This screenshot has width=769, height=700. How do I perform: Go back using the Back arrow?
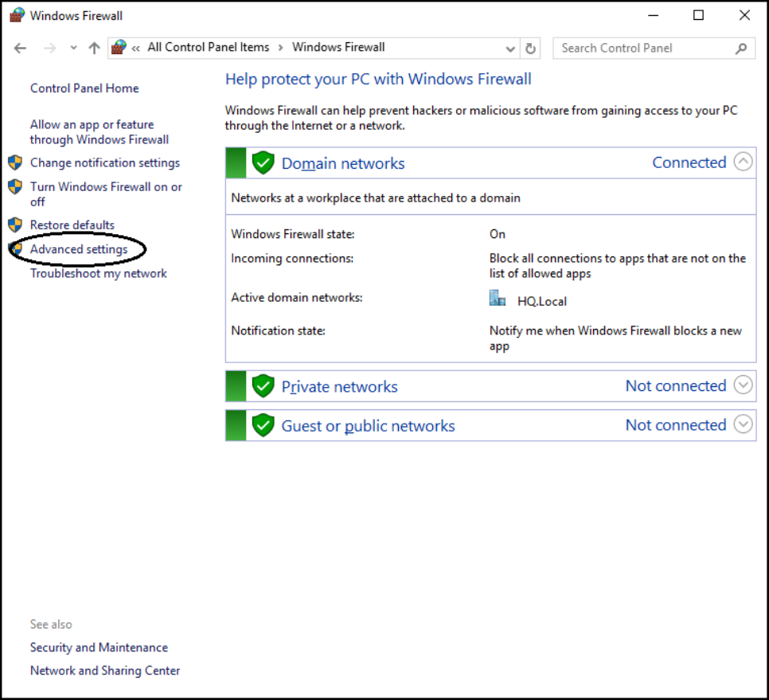pyautogui.click(x=20, y=48)
